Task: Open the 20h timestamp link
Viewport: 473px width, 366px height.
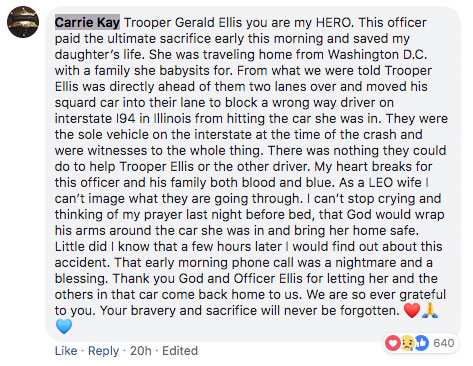Action: [140, 351]
